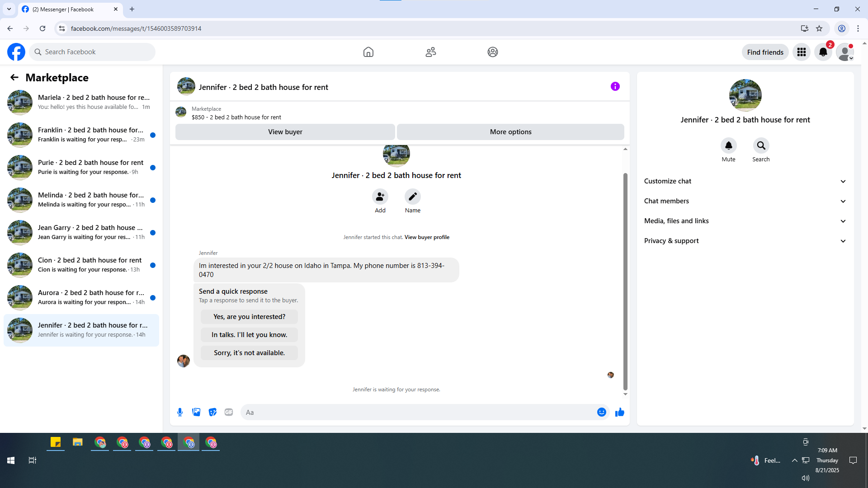Expand Customize chat section

pyautogui.click(x=745, y=181)
